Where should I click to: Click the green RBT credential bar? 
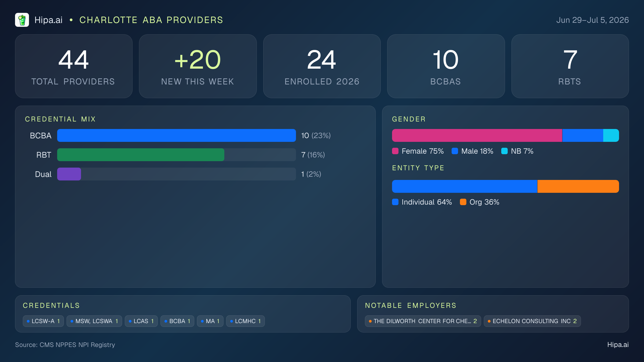point(141,155)
